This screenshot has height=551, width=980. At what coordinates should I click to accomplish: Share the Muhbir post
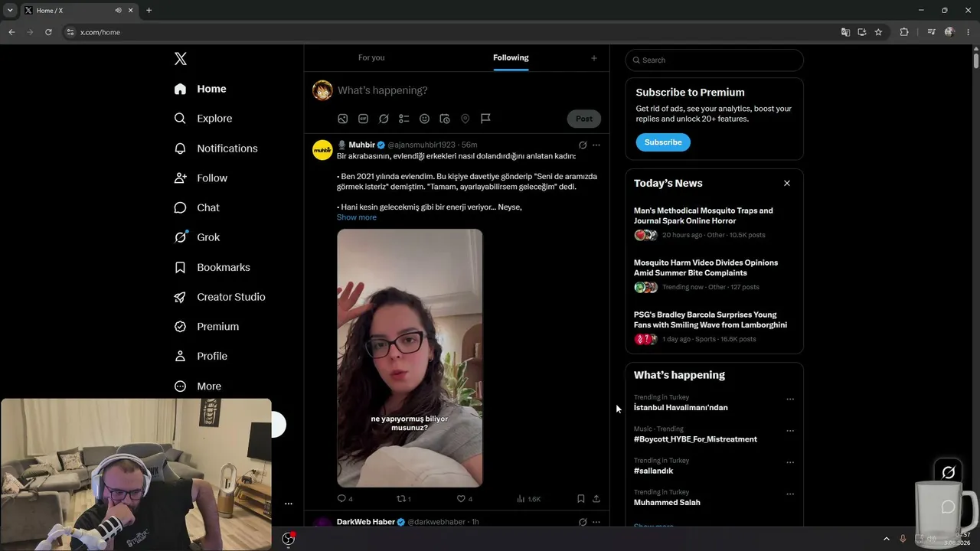pos(596,499)
